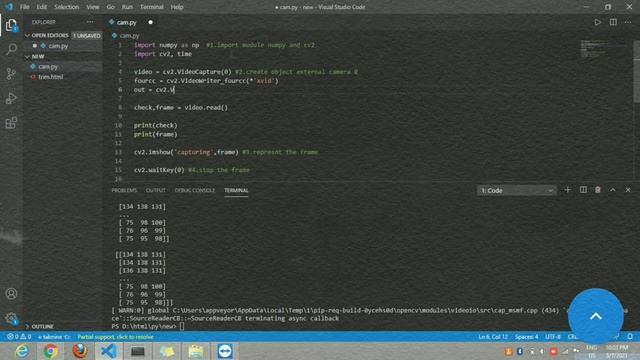Open editor More Actions ellipsis

(x=628, y=22)
